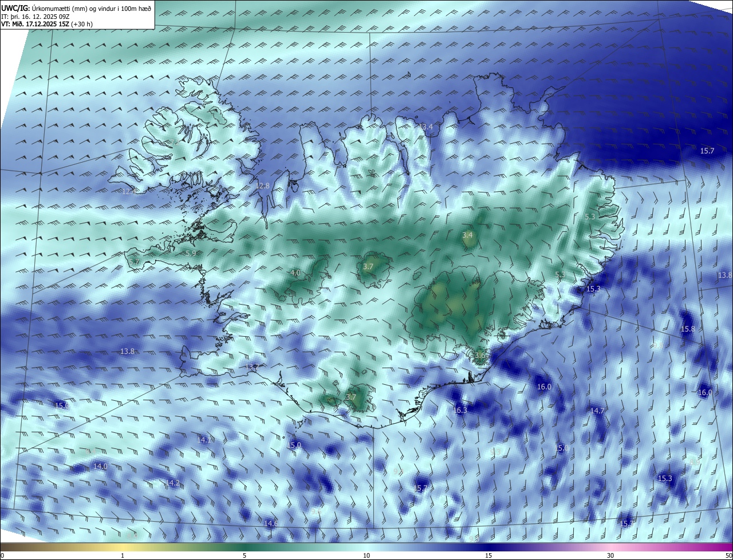Select the 13.2 value label
The image size is (733, 560).
click(x=251, y=366)
